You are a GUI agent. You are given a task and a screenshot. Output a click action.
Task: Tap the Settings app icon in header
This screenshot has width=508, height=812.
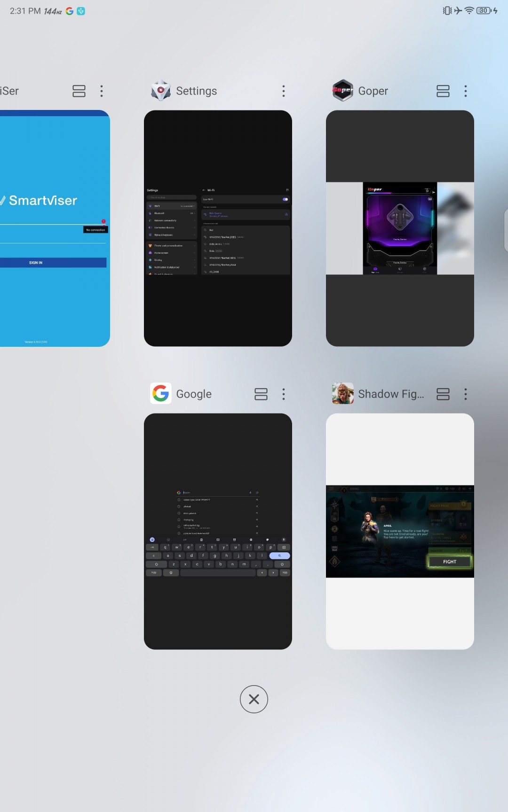click(161, 91)
